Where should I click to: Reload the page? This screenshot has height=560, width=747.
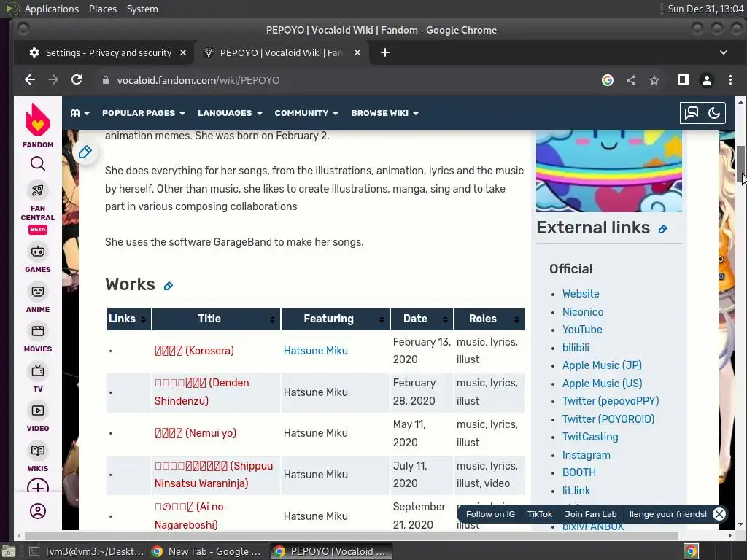(77, 80)
